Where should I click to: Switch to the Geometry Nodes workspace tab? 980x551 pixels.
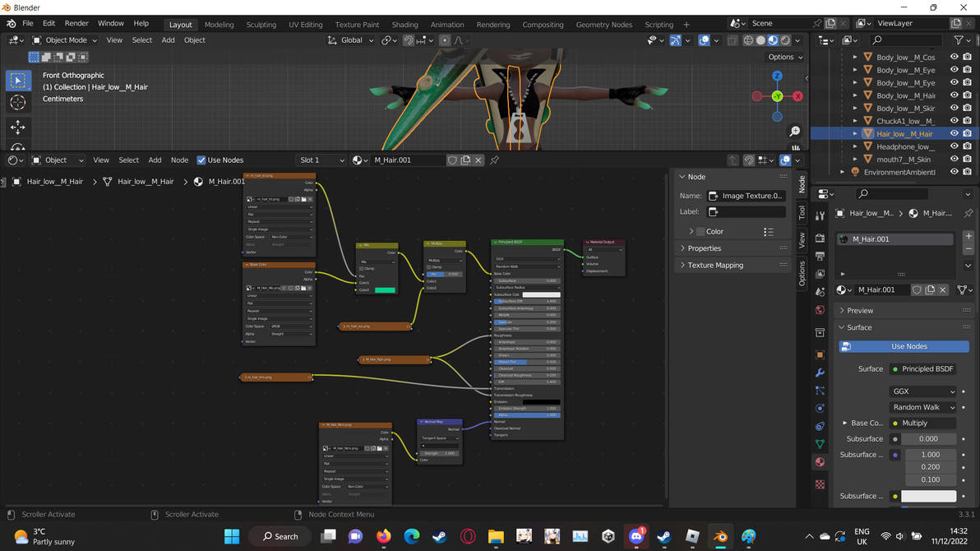click(x=603, y=25)
